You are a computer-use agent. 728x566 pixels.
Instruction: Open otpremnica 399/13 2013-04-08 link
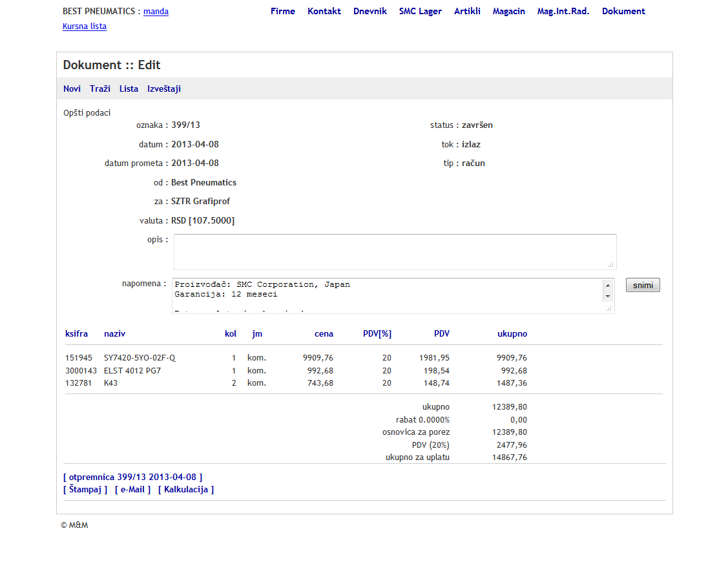pyautogui.click(x=133, y=477)
